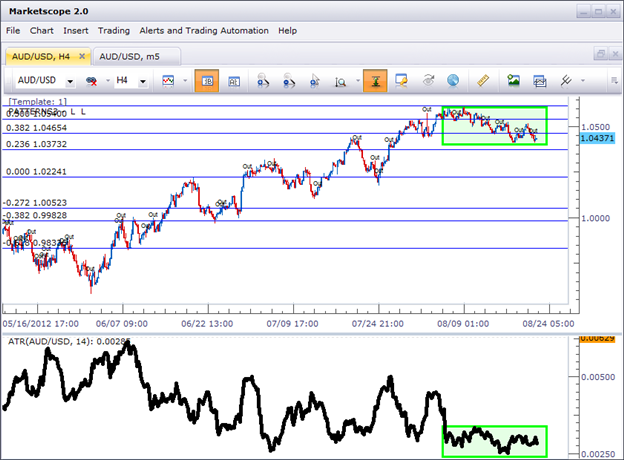
Task: Click the orange ATR value marker 0.00629
Action: click(597, 339)
